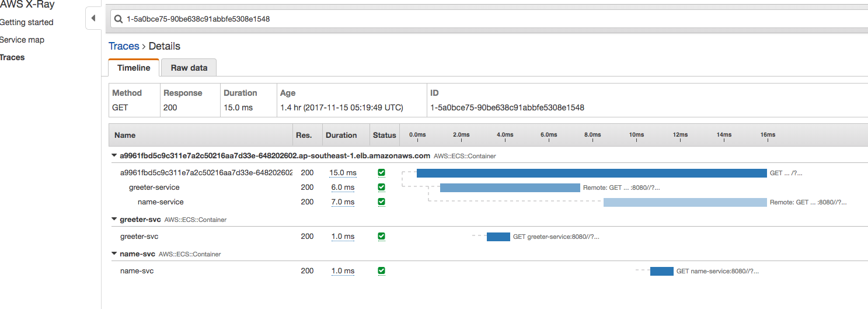This screenshot has width=868, height=309.
Task: Collapse the name-svc segment group
Action: [114, 254]
